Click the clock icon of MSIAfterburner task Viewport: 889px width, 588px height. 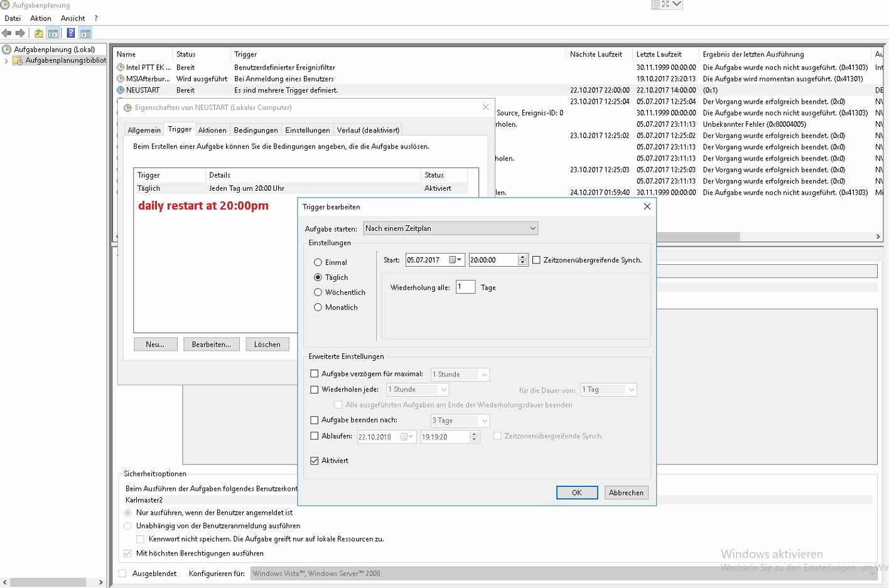point(121,78)
